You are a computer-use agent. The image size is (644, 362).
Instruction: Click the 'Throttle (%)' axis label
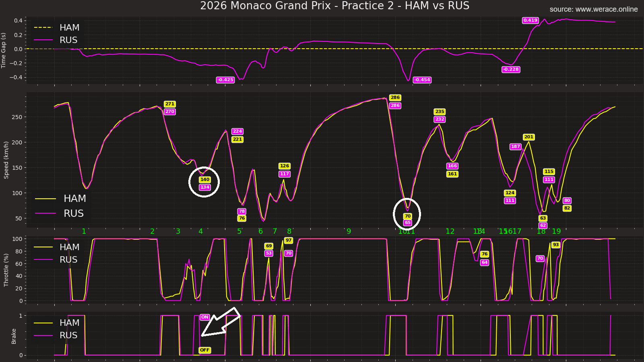[x=6, y=270]
